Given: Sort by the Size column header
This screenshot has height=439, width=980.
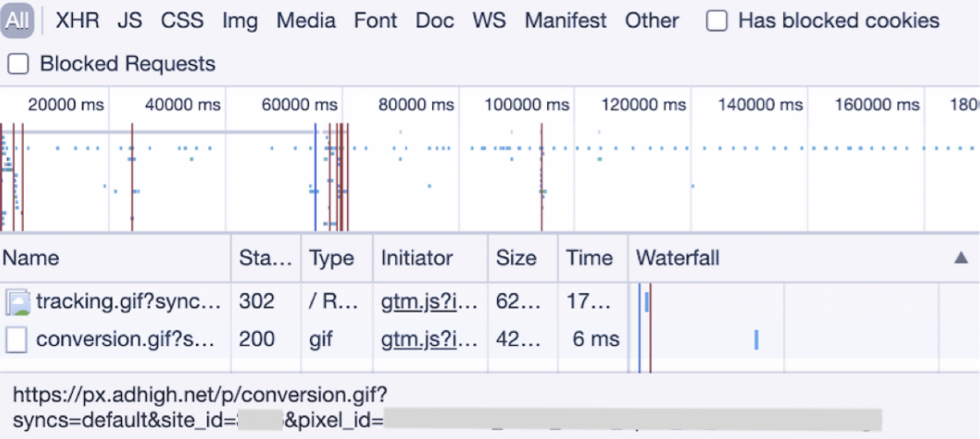Looking at the screenshot, I should click(x=515, y=258).
